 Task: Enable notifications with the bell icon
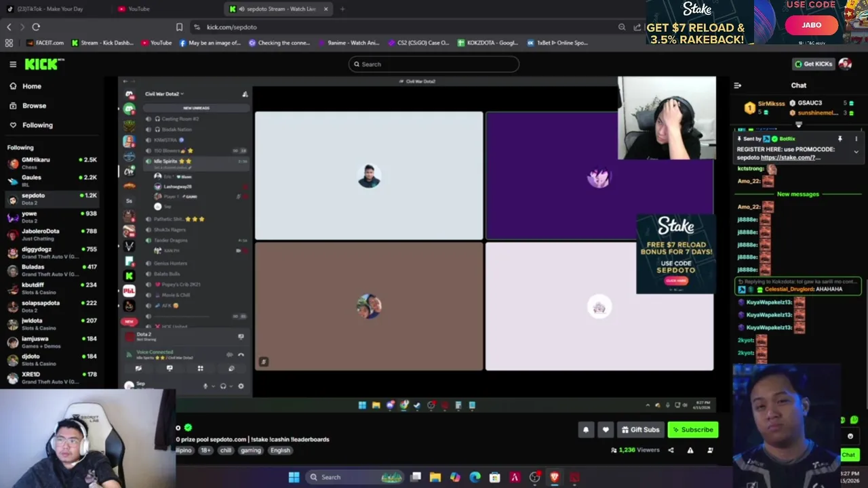[586, 430]
